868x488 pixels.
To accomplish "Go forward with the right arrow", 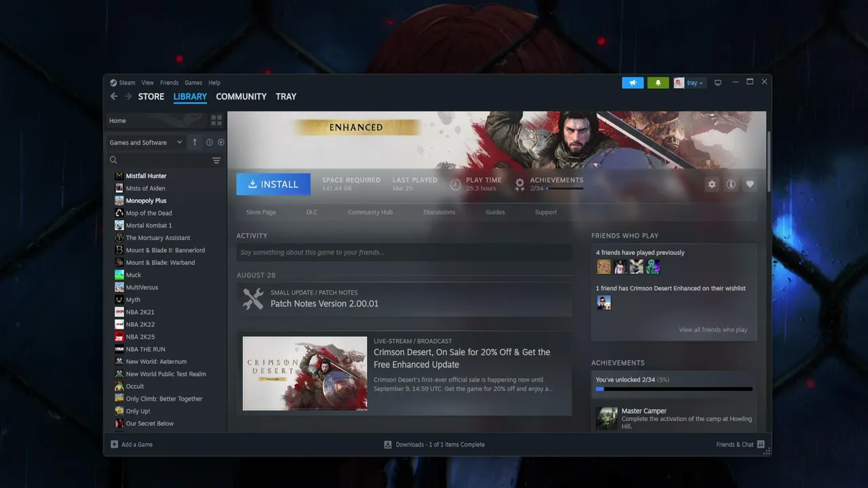I will 128,96.
